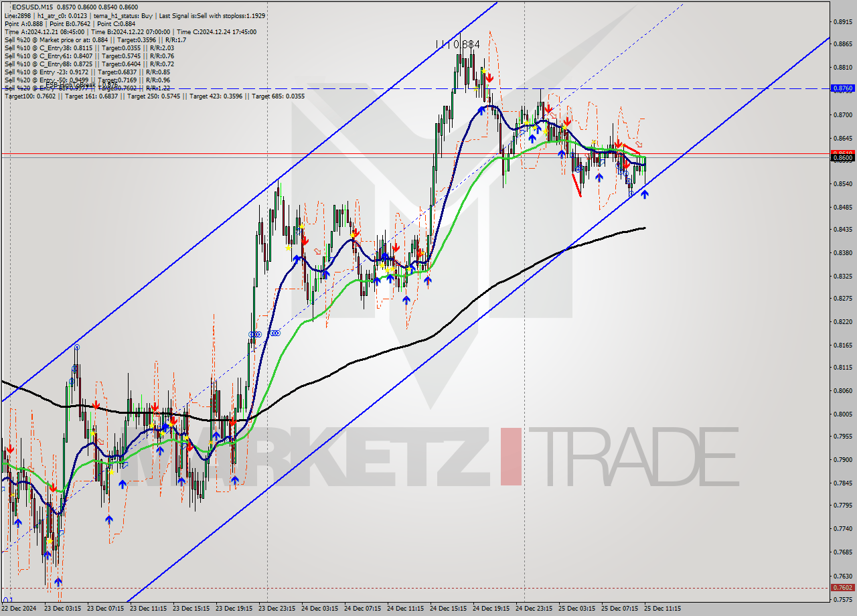Click the 0.8325 price axis label
The height and width of the screenshot is (616, 857).
point(842,276)
